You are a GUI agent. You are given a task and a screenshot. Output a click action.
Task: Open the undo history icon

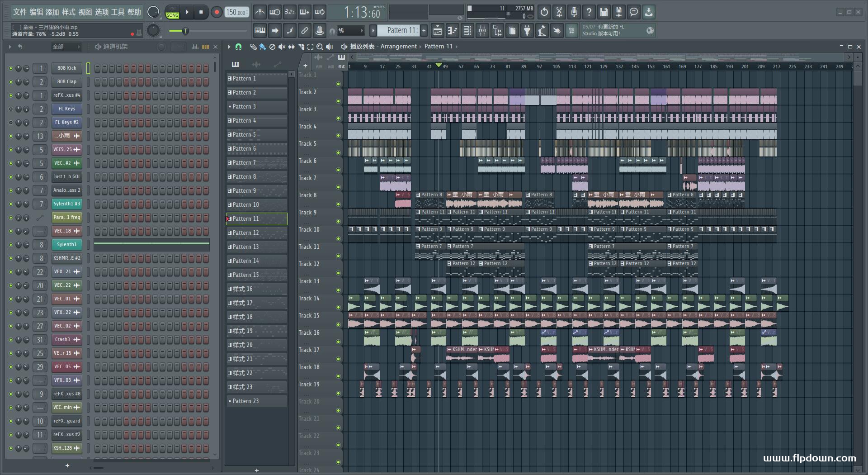[544, 12]
